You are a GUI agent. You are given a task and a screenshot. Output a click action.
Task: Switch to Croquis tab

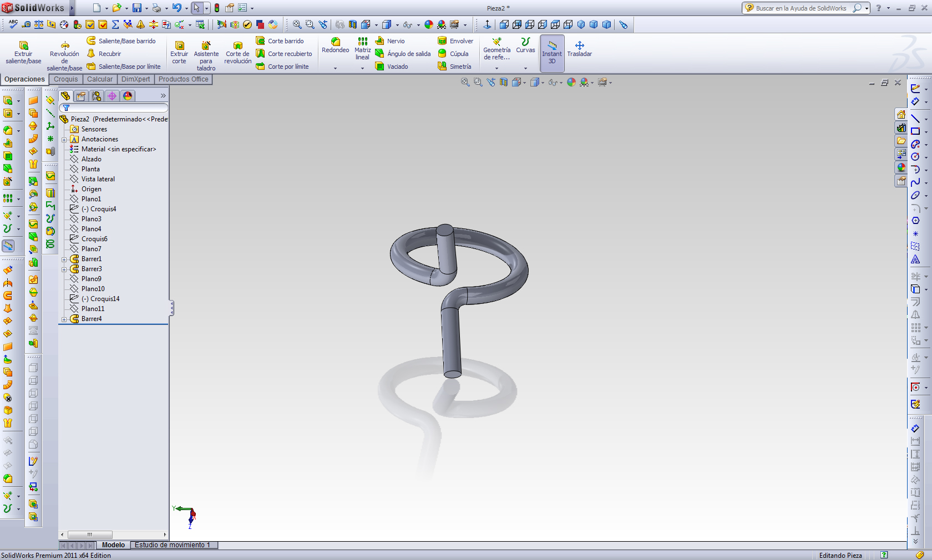66,79
